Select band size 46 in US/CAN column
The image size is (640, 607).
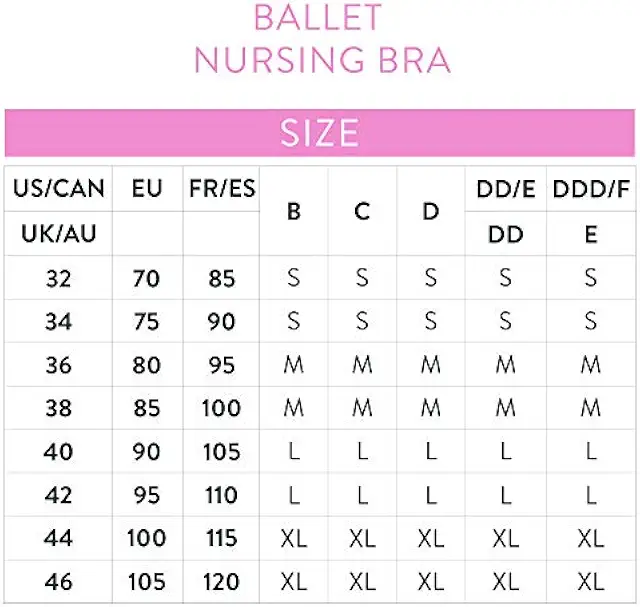coord(59,582)
